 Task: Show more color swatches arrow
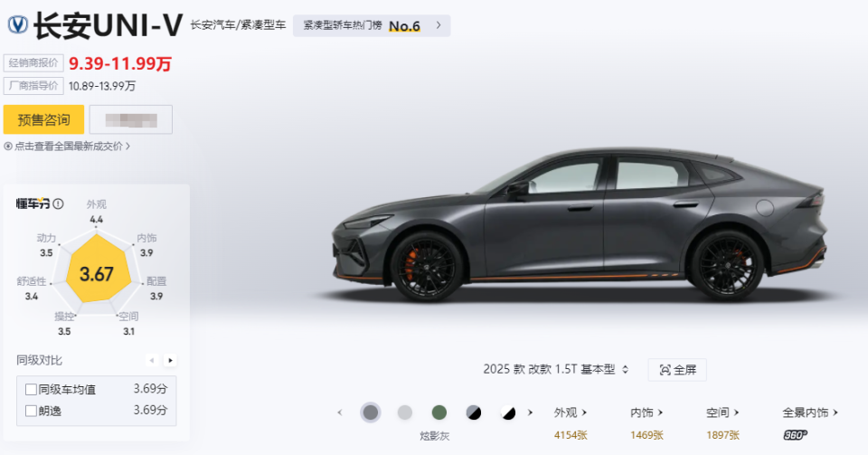(530, 412)
